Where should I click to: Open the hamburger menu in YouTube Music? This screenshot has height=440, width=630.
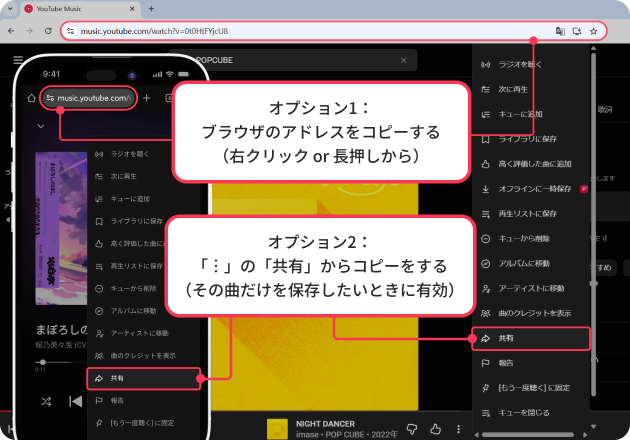[x=18, y=61]
